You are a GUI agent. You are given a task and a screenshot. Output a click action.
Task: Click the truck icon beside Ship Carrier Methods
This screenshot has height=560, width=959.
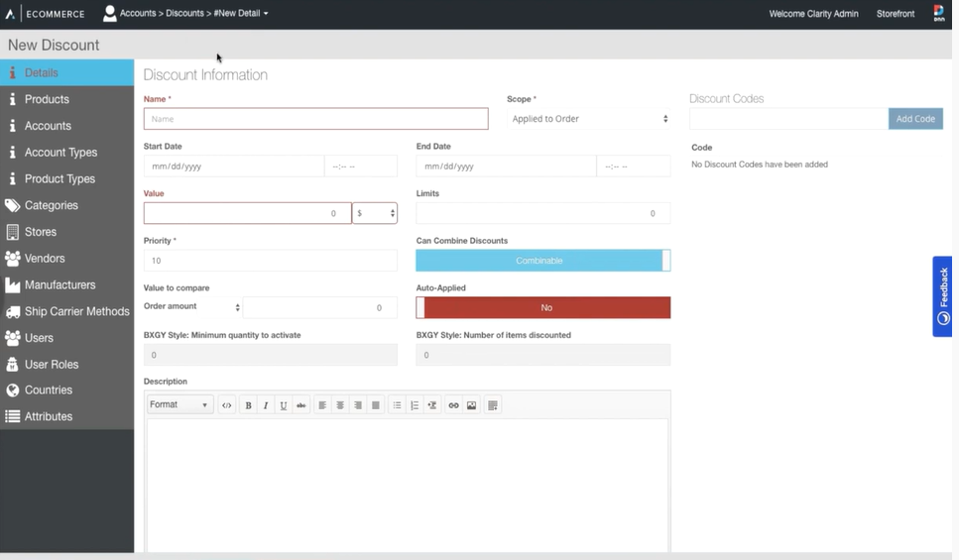(x=12, y=312)
